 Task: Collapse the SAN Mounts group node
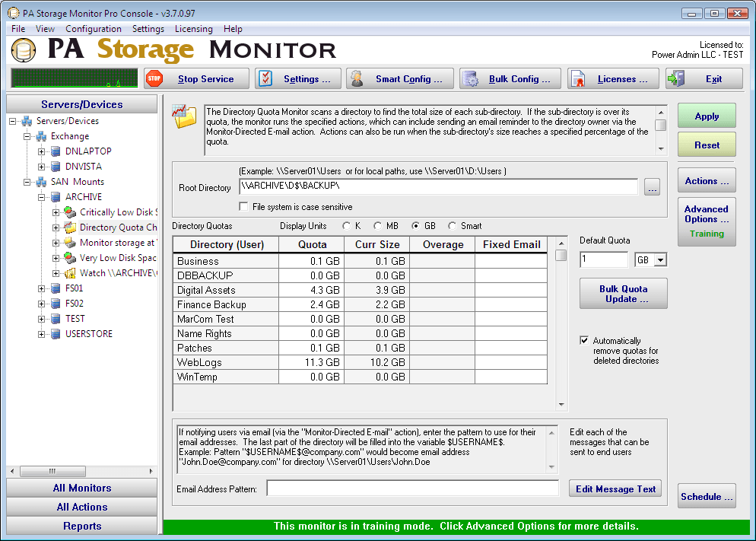(x=27, y=183)
